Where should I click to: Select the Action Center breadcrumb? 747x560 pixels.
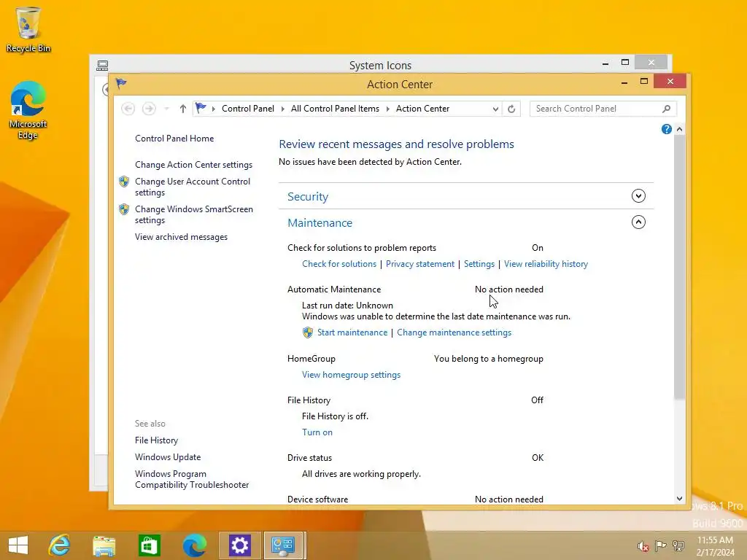pos(422,109)
